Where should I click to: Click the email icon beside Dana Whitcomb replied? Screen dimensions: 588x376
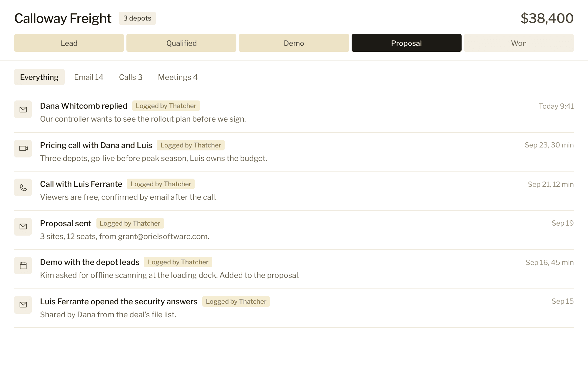(x=23, y=109)
